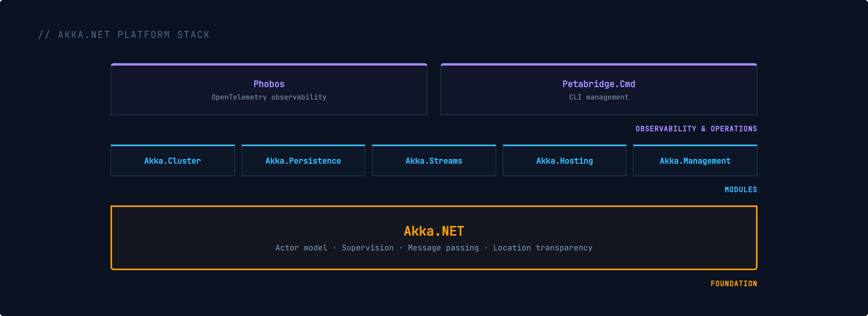
Task: Select the Supervision text
Action: tap(367, 248)
